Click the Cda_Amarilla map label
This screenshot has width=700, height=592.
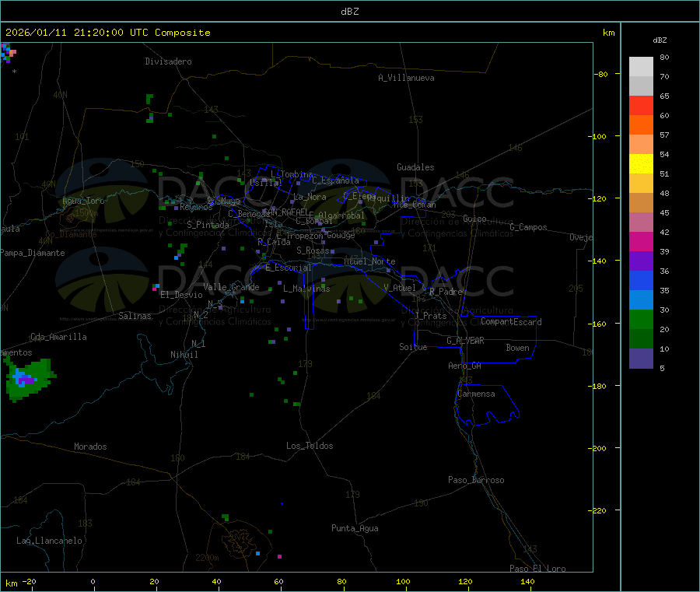pyautogui.click(x=58, y=337)
